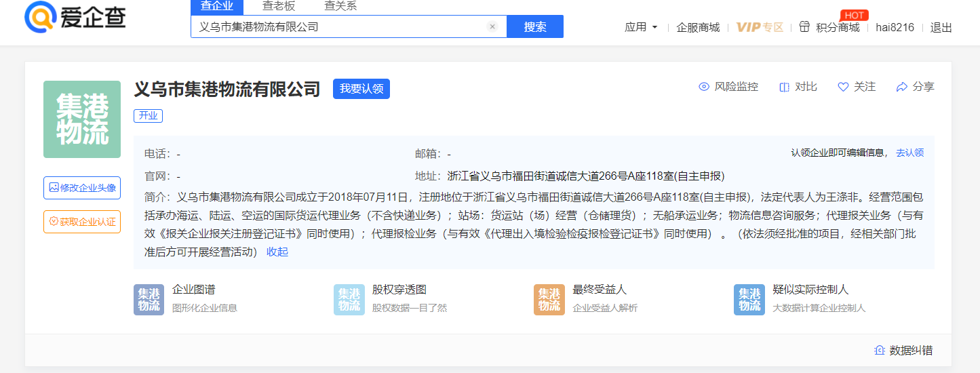
Task: Click the 分享 label
Action: 923,87
